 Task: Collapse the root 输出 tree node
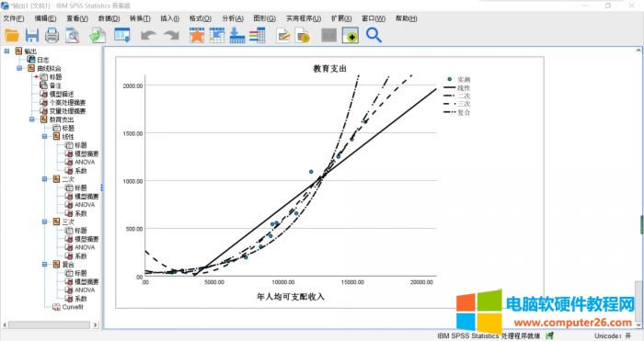pos(7,51)
